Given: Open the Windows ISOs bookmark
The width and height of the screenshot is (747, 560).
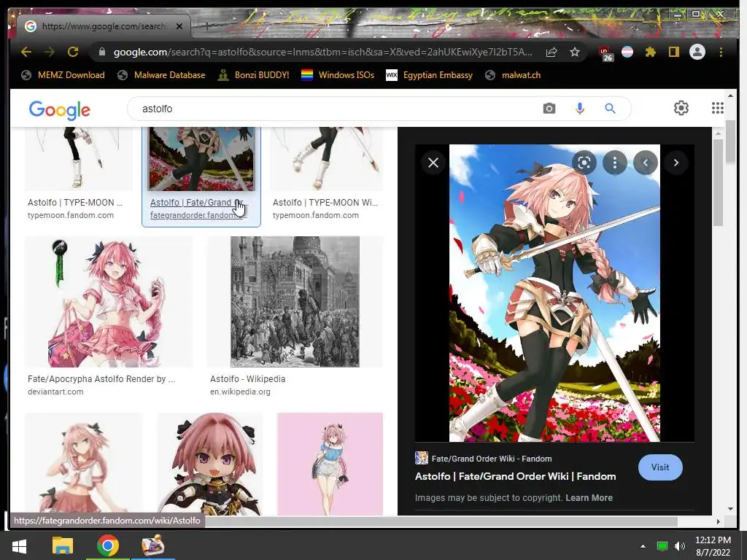Looking at the screenshot, I should pos(338,75).
